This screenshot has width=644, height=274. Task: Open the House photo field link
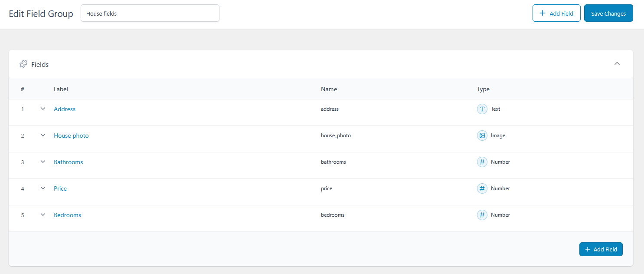coord(71,135)
